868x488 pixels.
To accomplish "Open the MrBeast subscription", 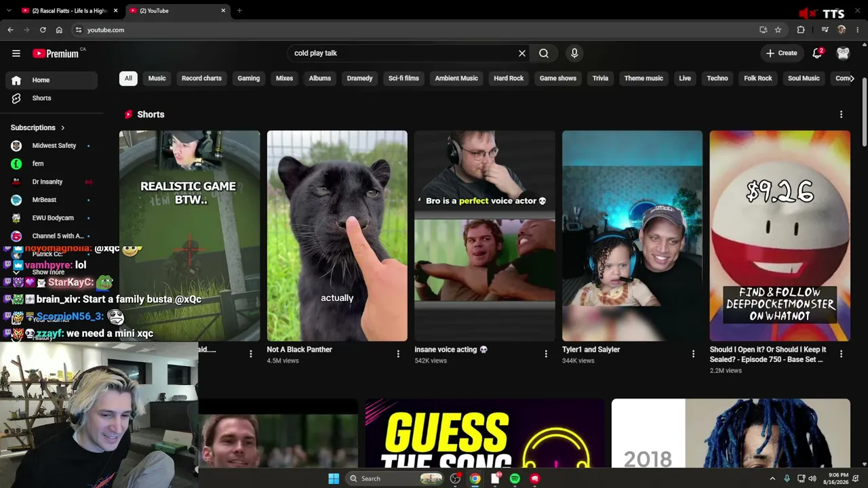I will [x=52, y=200].
